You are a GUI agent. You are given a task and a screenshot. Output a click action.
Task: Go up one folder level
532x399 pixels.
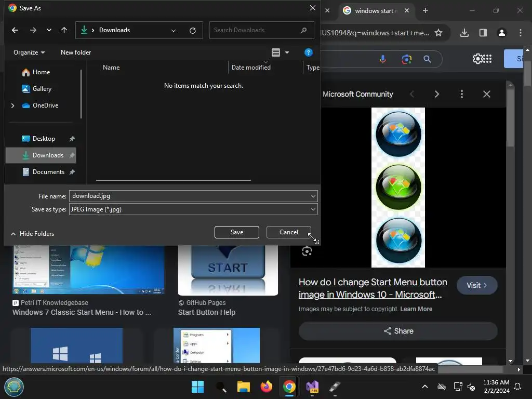pos(64,30)
